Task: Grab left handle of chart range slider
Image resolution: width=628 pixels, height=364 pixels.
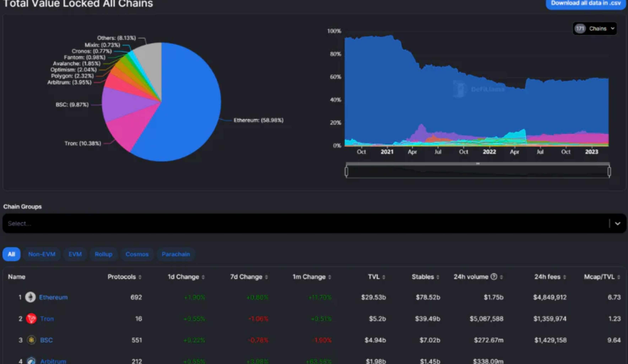Action: click(x=346, y=171)
